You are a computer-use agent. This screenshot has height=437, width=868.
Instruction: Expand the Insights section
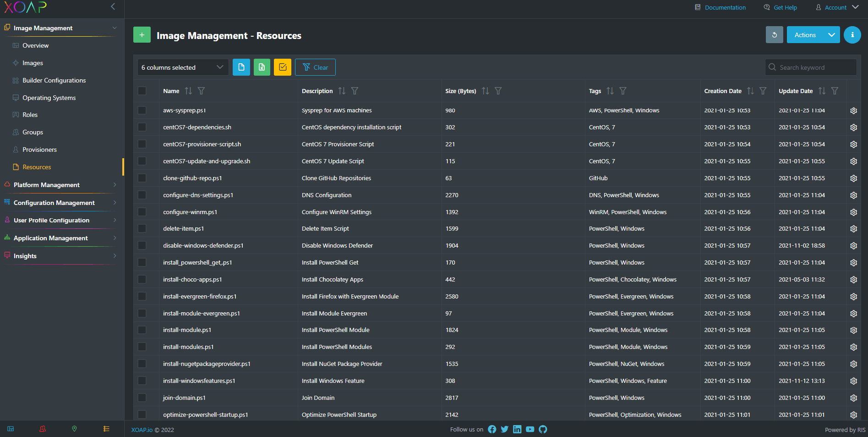(62, 256)
